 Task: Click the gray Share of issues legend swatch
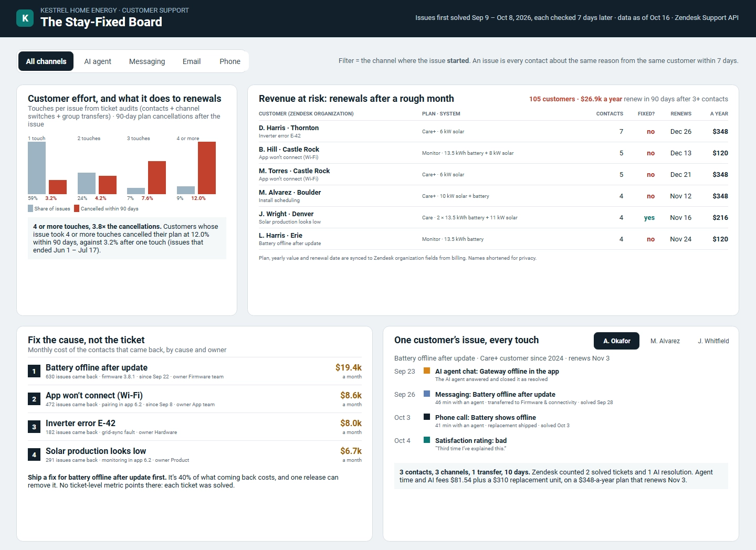click(30, 208)
